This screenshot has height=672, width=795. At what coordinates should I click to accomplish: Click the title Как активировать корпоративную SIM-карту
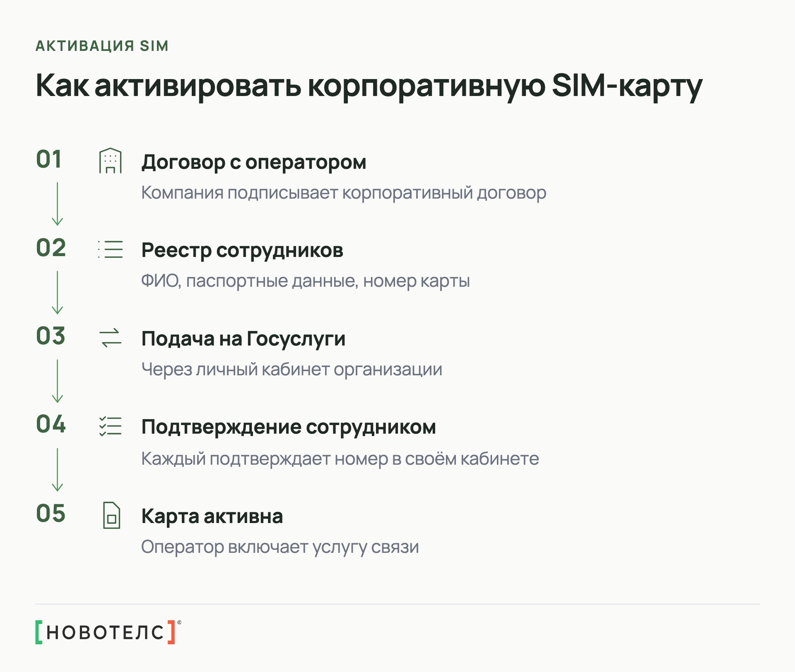[x=369, y=87]
